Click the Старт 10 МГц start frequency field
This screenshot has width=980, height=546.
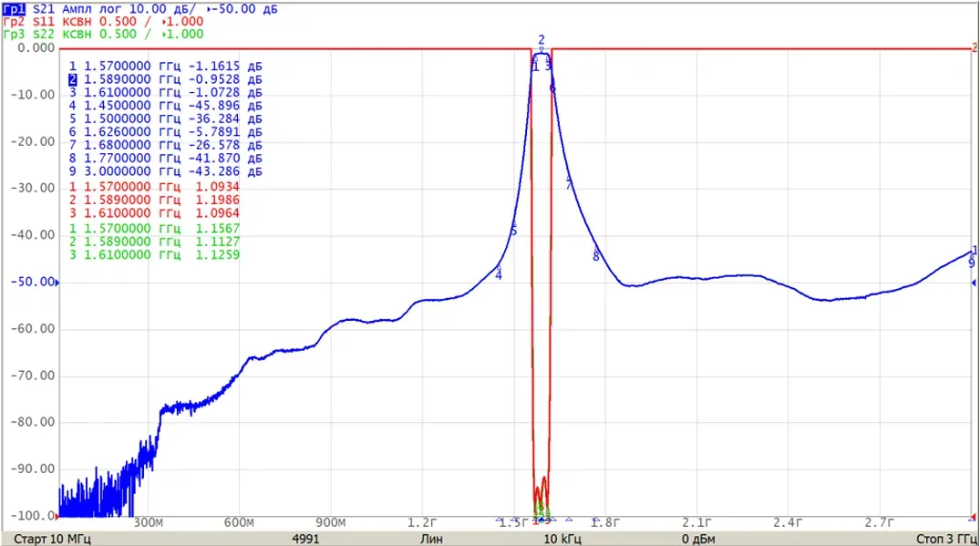(x=52, y=539)
